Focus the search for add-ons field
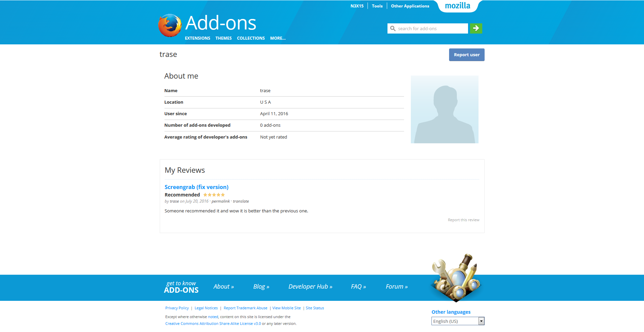Image resolution: width=644 pixels, height=332 pixels. 428,28
